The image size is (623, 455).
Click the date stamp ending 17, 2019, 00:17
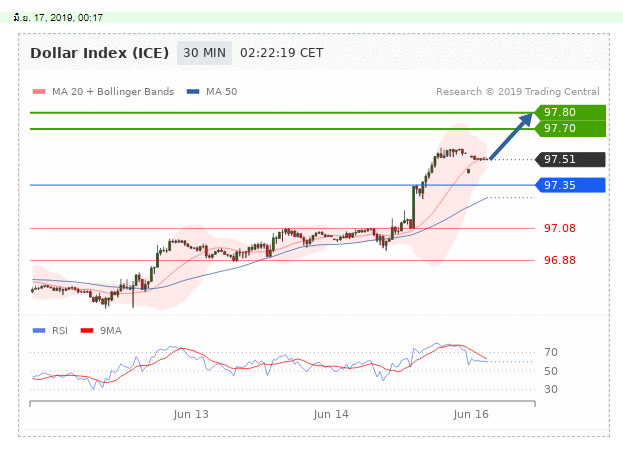pos(58,17)
